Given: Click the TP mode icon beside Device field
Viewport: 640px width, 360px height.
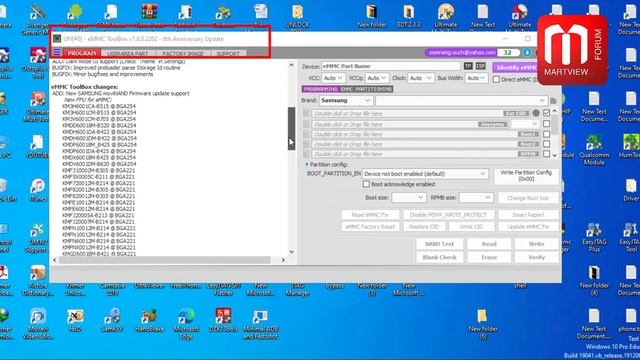Looking at the screenshot, I should coord(468,66).
